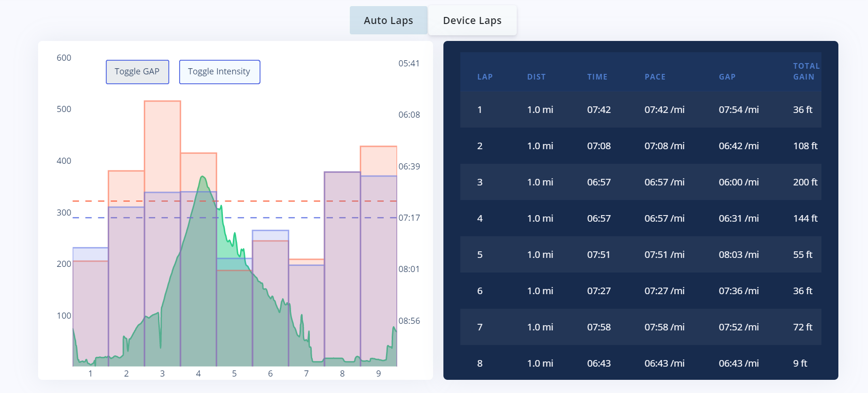868x393 pixels.
Task: Select the lap 3 row with 200 ft gain
Action: (x=640, y=182)
